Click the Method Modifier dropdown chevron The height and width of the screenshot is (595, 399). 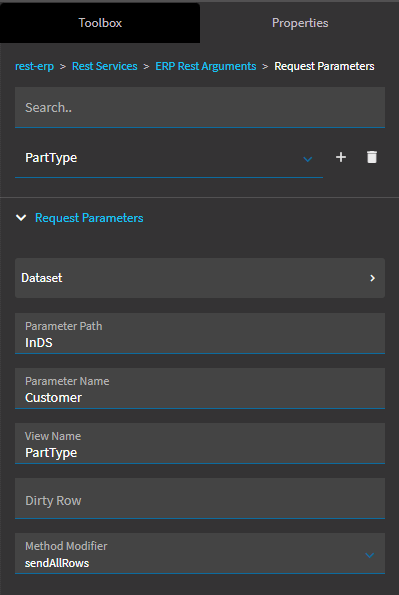[369, 555]
